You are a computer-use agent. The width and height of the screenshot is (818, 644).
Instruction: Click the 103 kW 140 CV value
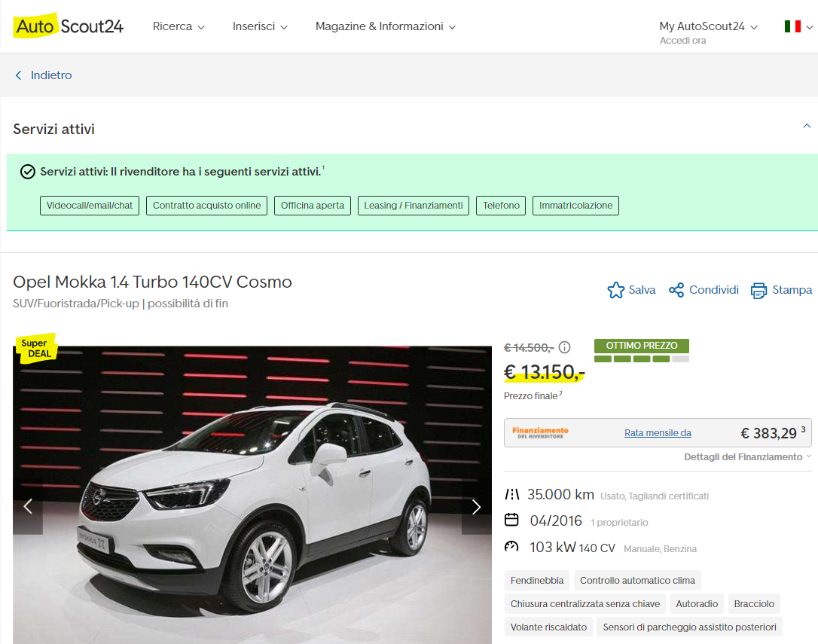572,548
